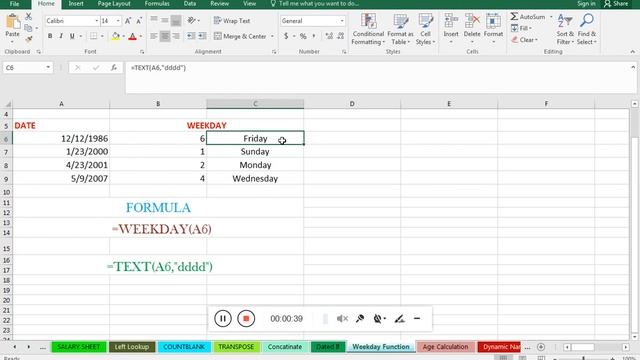Click the Share button
Image resolution: width=640 pixels, height=360 pixels.
click(x=616, y=4)
